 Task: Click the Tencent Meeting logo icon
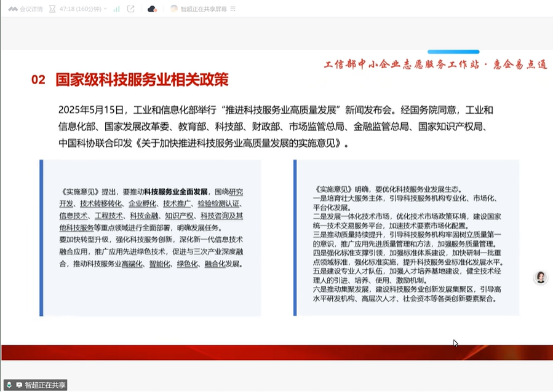12,9
